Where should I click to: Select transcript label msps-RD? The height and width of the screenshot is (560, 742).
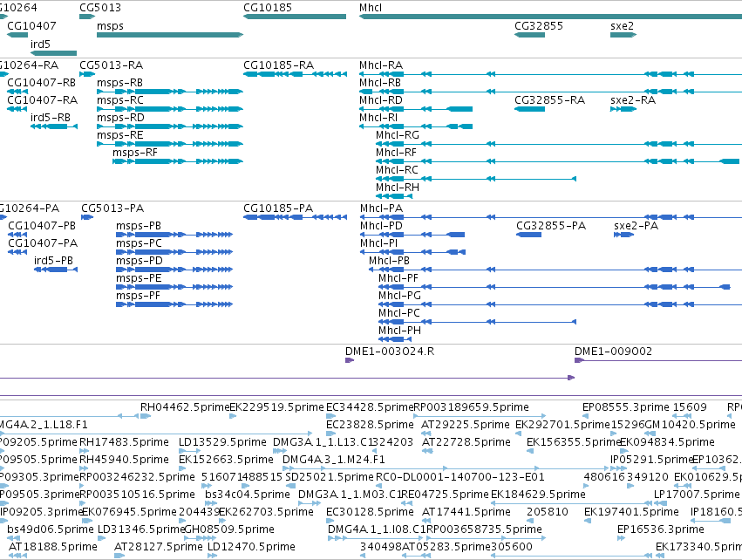click(120, 118)
